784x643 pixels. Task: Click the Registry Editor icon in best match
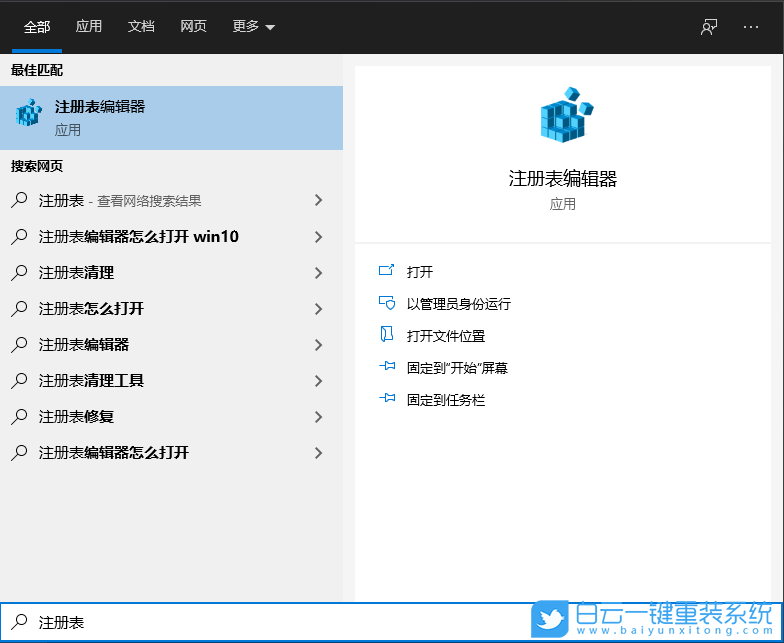point(28,112)
